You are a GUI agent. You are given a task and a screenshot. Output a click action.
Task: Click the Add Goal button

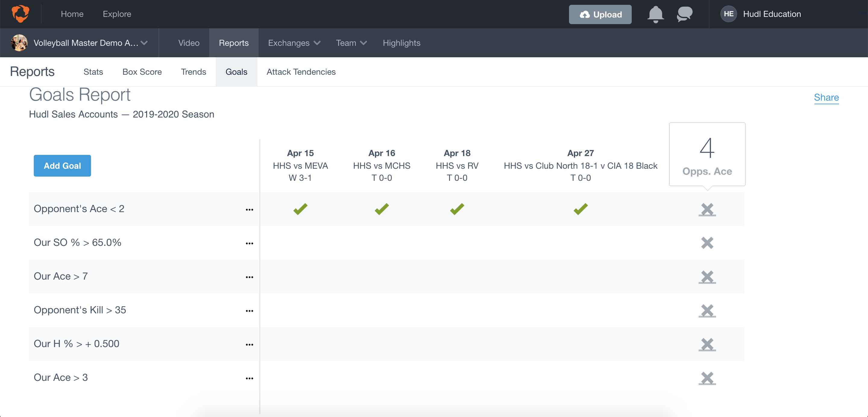pos(62,165)
